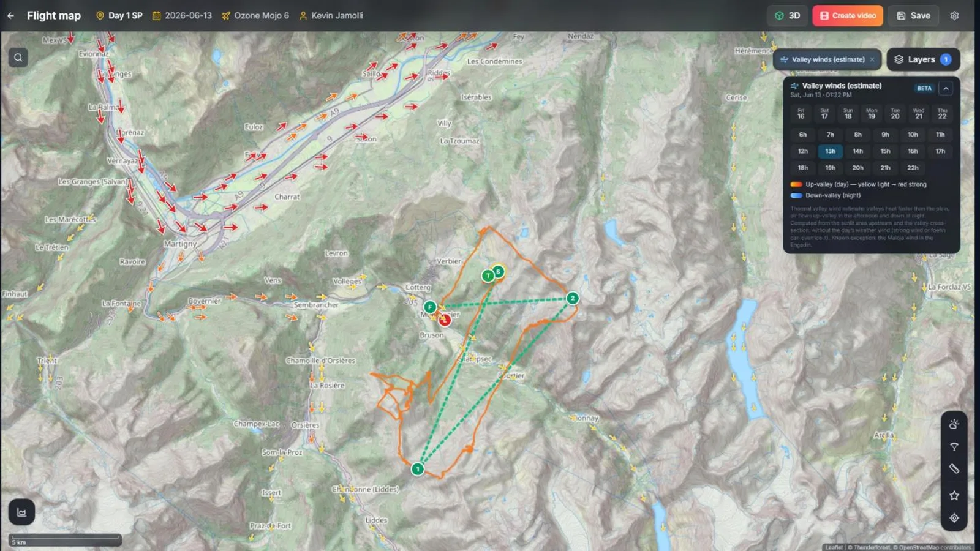Open the Layers panel
The height and width of the screenshot is (551, 980).
click(x=922, y=59)
